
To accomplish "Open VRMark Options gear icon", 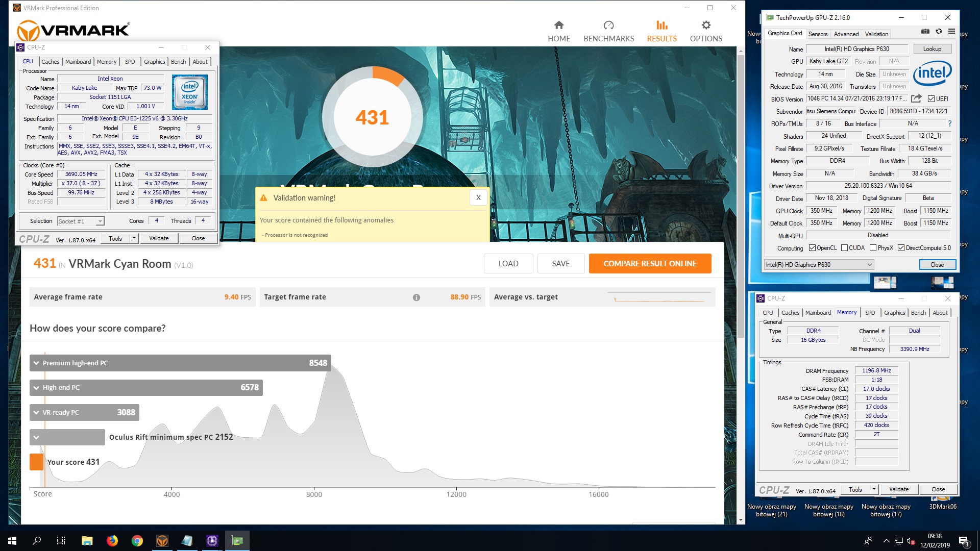I will [706, 25].
